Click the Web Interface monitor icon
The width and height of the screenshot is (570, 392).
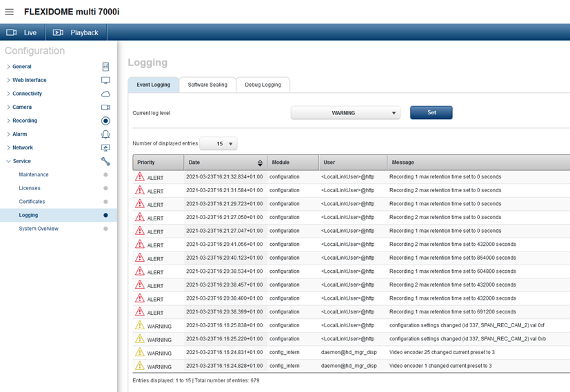(105, 81)
